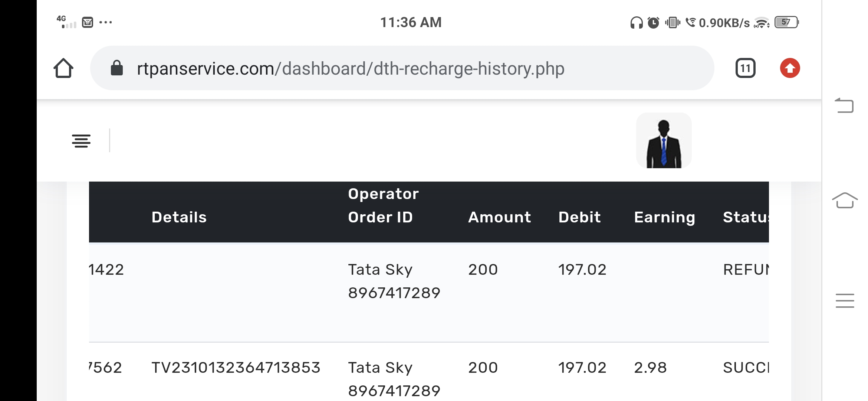Select the Details column header
This screenshot has height=401, width=868.
pos(179,217)
